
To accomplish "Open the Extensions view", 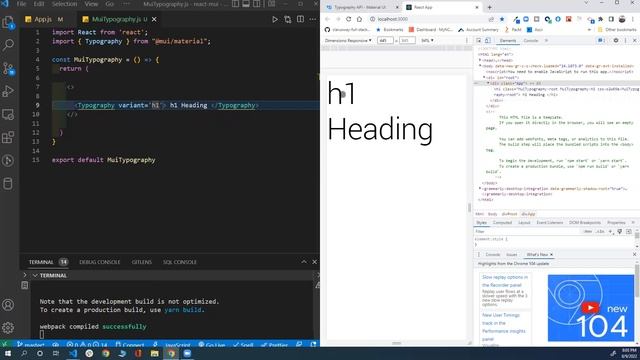I will [x=8, y=138].
